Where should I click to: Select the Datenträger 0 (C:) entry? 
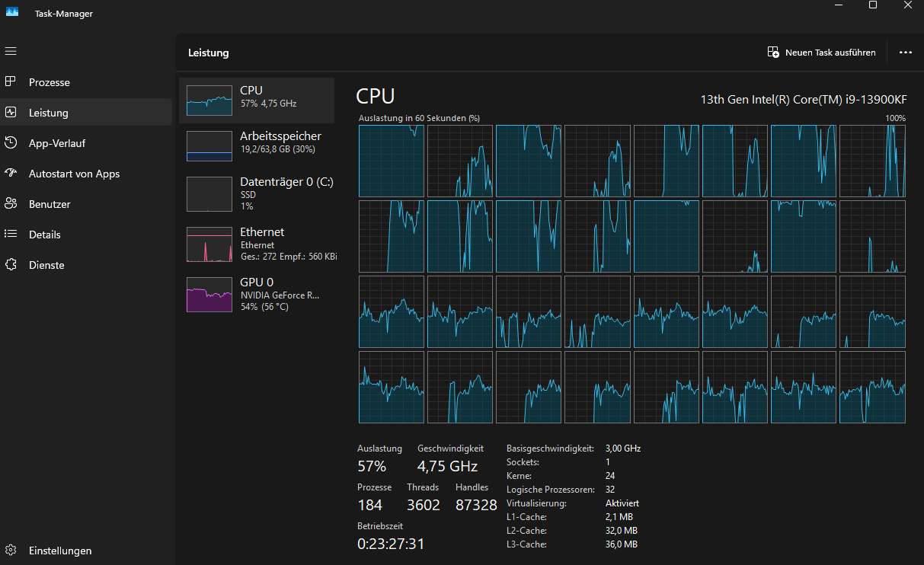[257, 193]
